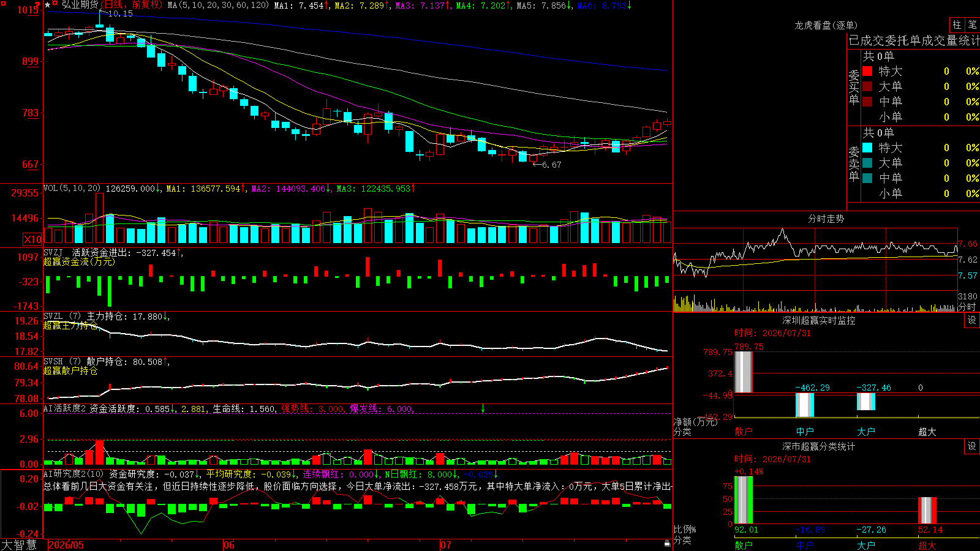Click the 爆发线: 6.000 label

pyautogui.click(x=381, y=409)
